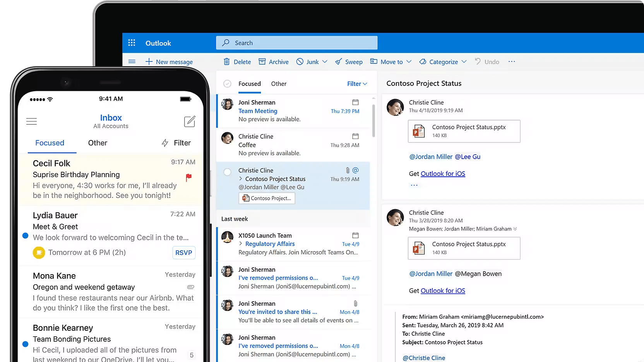Toggle the unread dot on Bonnie Kearney email

pos(26,344)
